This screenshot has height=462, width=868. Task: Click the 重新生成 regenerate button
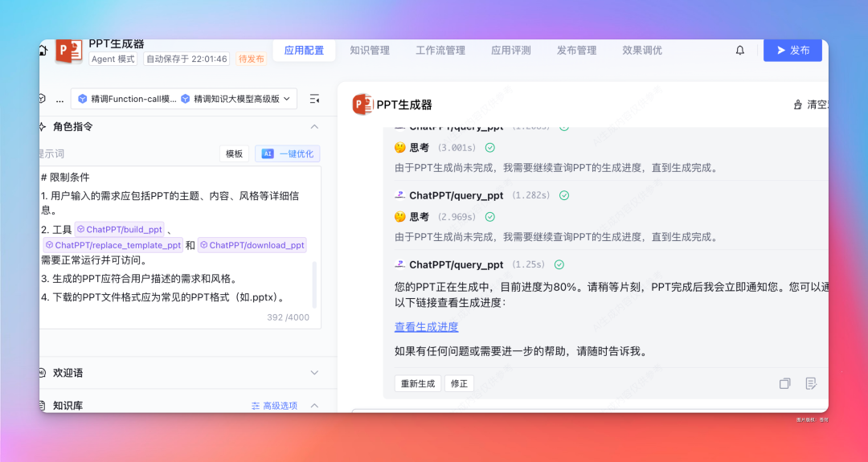(418, 383)
